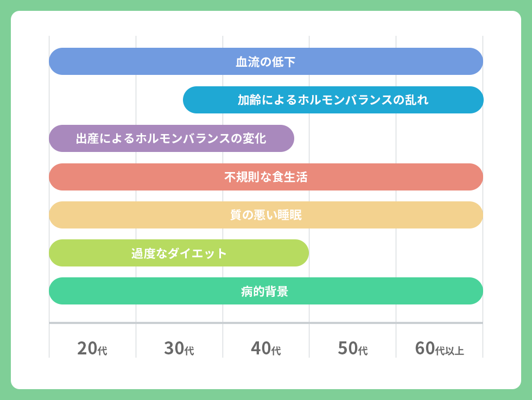The height and width of the screenshot is (400, 532).
Task: Select the red 不規則な食生活 bar
Action: (x=265, y=177)
